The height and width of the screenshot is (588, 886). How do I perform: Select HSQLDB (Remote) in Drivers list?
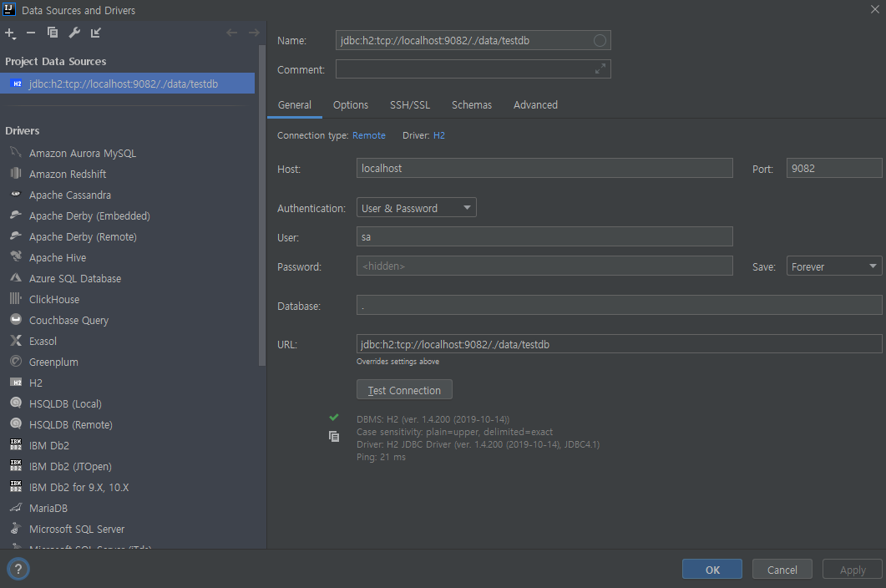[71, 424]
